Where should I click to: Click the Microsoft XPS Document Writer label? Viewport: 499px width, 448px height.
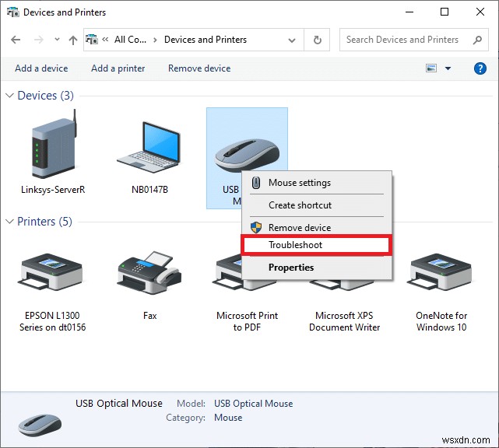pos(344,321)
